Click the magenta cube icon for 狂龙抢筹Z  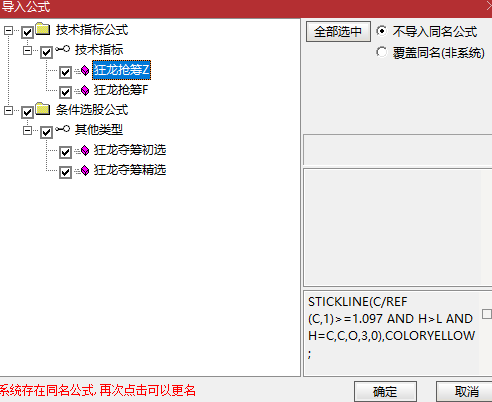pos(85,70)
